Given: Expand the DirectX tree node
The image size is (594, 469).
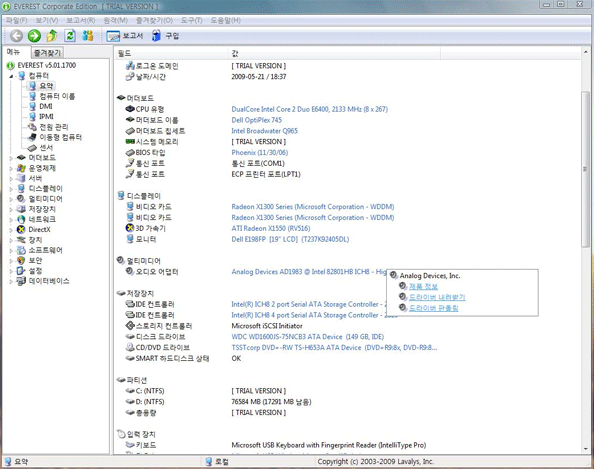Looking at the screenshot, I should (x=11, y=230).
